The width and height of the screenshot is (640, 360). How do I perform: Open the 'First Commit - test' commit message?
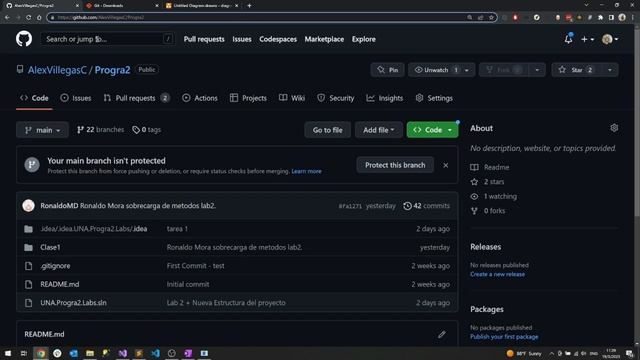[196, 266]
